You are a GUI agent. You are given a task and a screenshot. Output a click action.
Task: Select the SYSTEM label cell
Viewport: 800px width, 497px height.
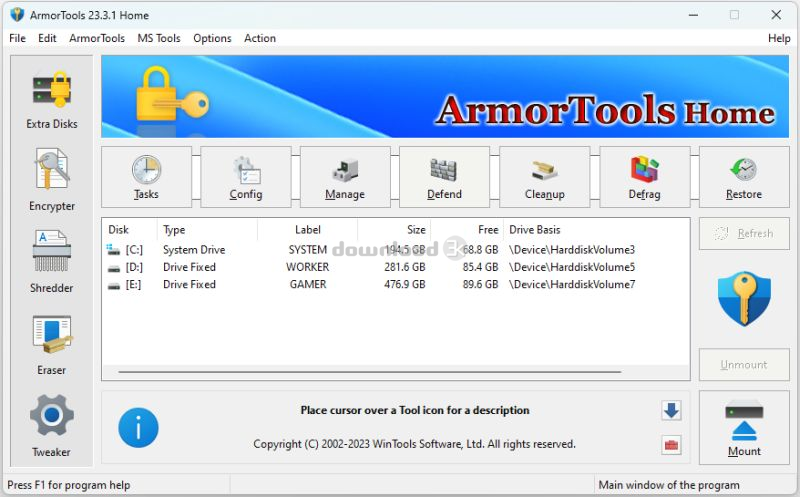308,250
